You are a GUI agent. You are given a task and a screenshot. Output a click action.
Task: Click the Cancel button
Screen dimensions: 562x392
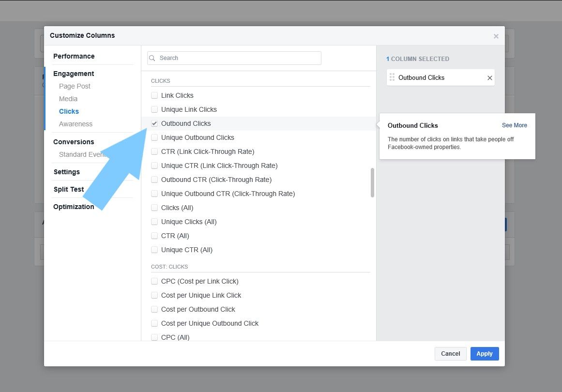[x=451, y=354]
